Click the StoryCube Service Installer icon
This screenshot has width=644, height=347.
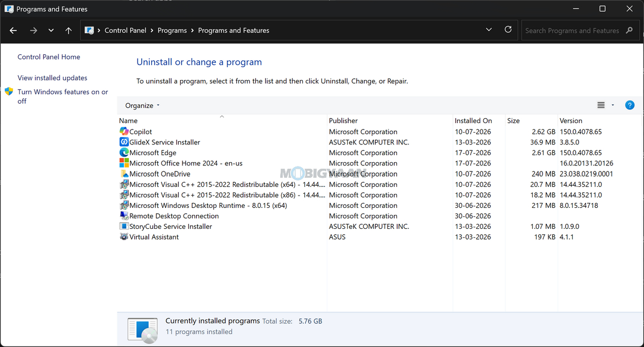tap(124, 227)
